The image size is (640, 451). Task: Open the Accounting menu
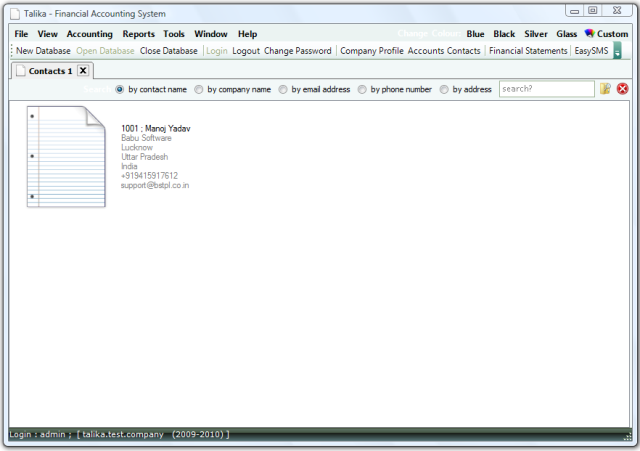pos(89,34)
